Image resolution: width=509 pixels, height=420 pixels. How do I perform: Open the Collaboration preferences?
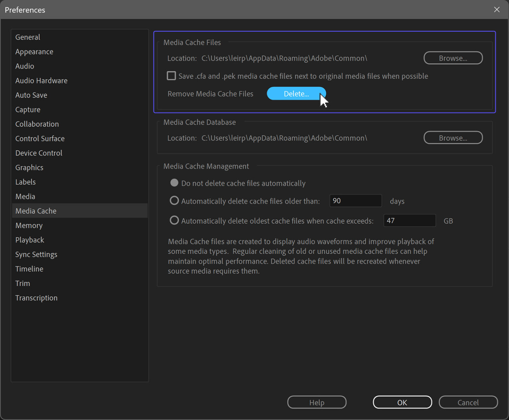37,124
